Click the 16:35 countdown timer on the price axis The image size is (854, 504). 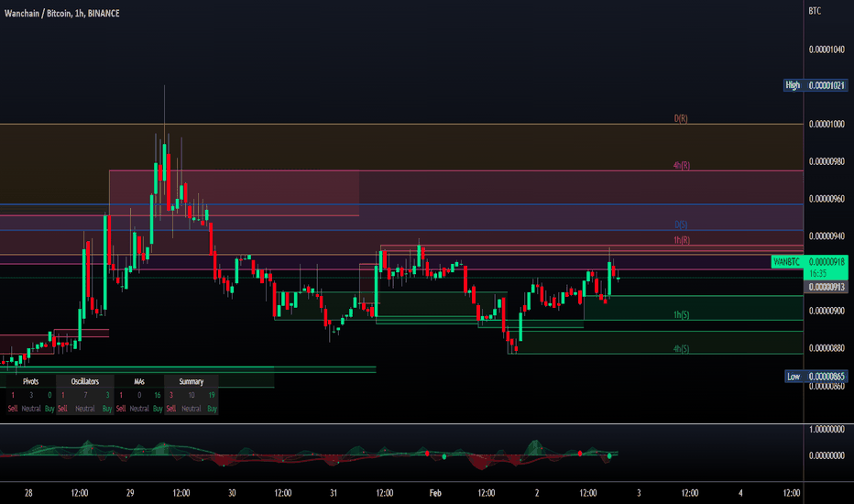[x=818, y=273]
